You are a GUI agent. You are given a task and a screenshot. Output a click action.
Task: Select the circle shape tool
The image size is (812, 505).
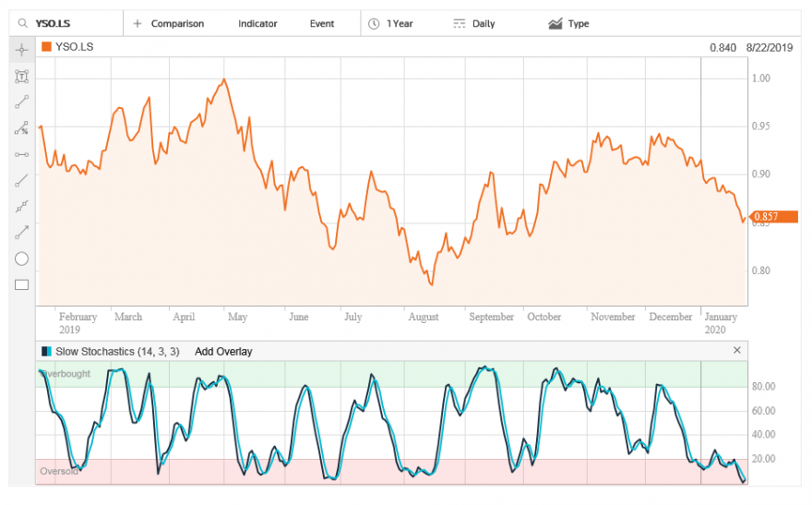pos(21,259)
